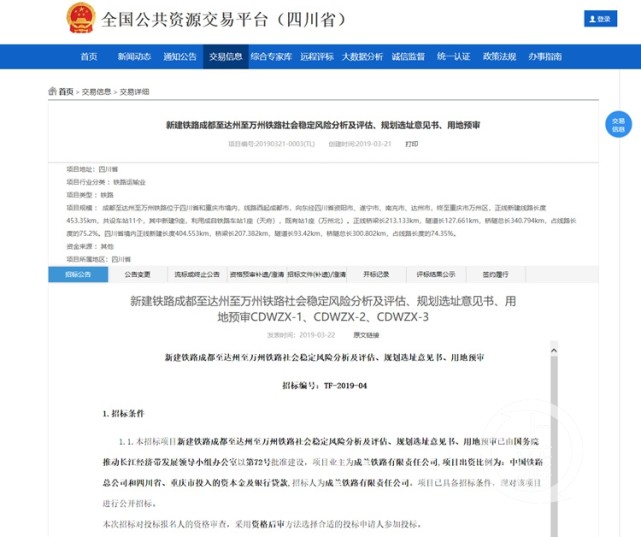Switch to the 招标公告 tab
Viewport: 641px width, 537px height.
point(78,274)
